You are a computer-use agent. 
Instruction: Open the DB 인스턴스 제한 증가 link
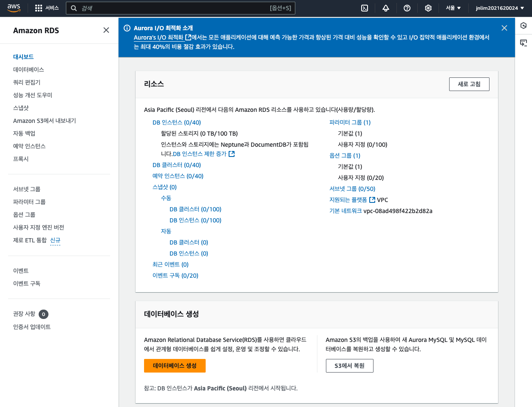coord(200,154)
